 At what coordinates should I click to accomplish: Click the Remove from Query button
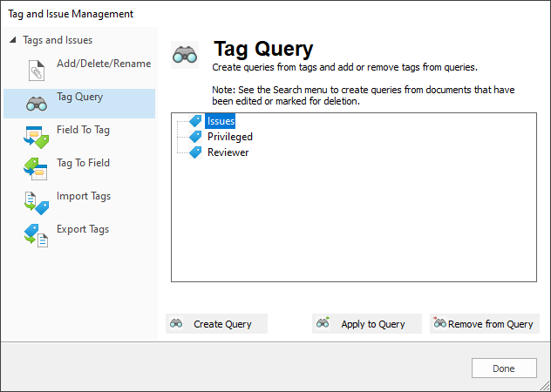[485, 323]
